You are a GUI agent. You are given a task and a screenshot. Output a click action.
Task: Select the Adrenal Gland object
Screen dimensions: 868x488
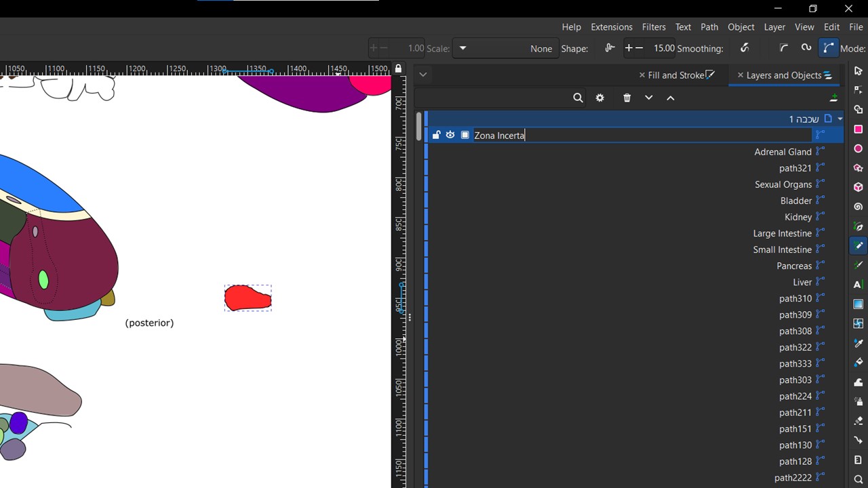tap(783, 152)
